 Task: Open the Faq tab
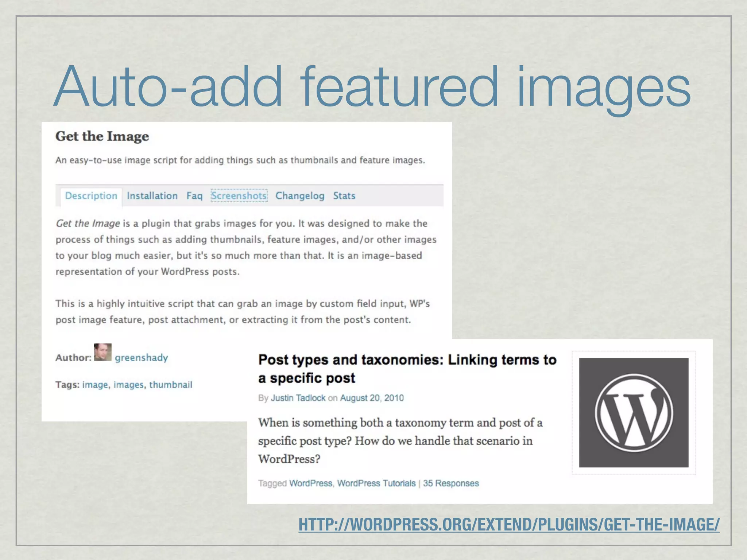pyautogui.click(x=194, y=196)
